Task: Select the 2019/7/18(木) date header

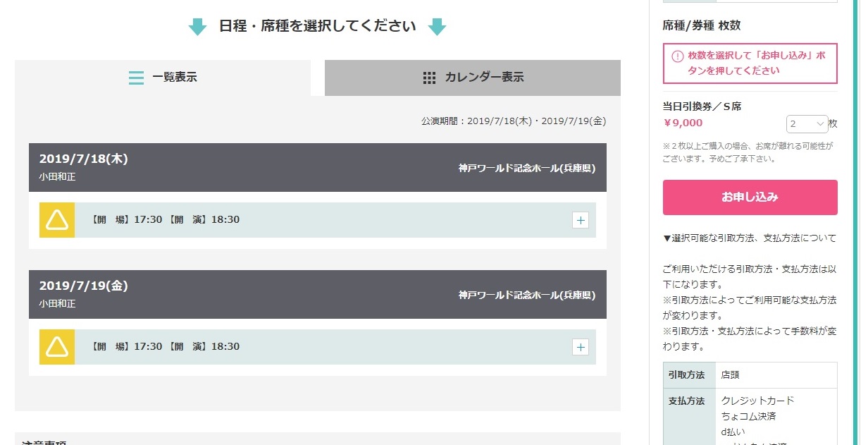Action: 318,167
